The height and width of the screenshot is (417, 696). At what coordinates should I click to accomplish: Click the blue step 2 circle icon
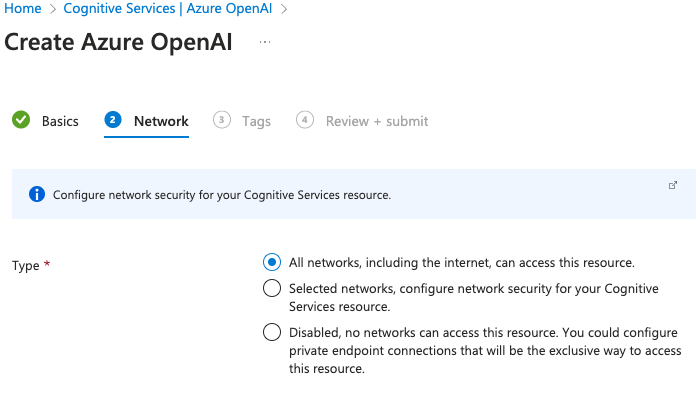tap(113, 120)
